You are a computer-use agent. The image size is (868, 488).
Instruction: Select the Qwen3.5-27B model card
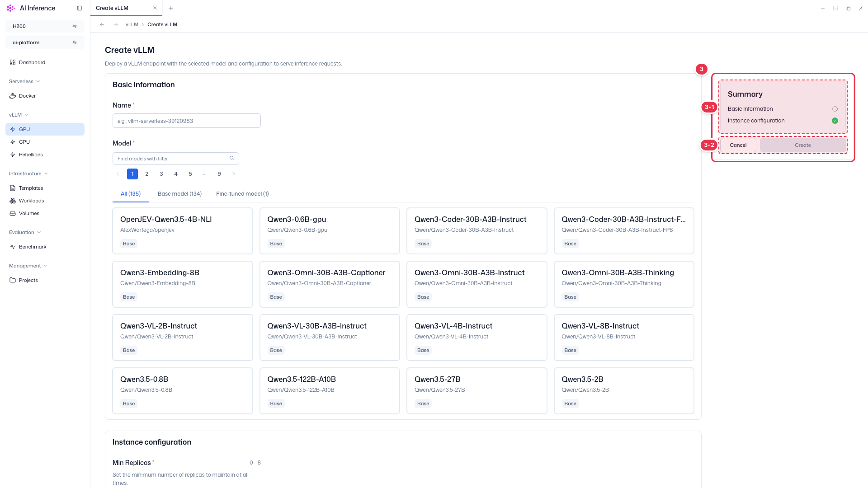[x=477, y=391]
